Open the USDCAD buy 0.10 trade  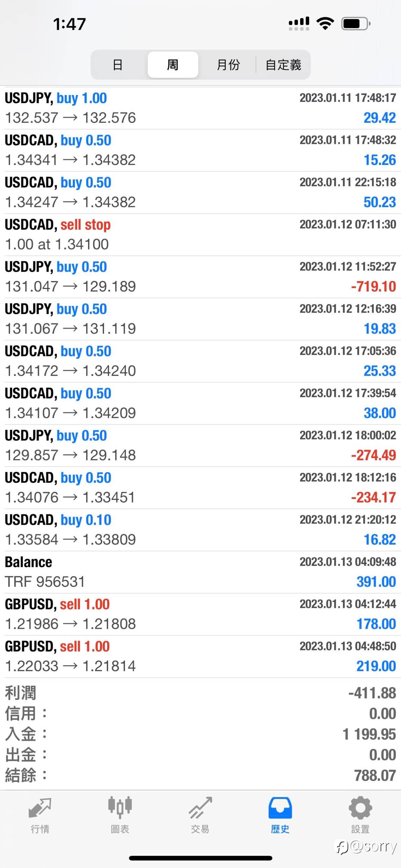pyautogui.click(x=200, y=530)
